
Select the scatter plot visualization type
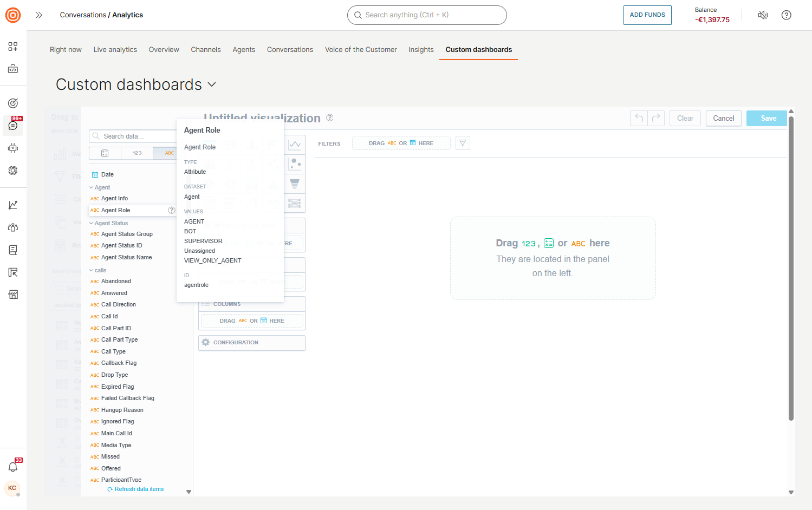tap(294, 164)
